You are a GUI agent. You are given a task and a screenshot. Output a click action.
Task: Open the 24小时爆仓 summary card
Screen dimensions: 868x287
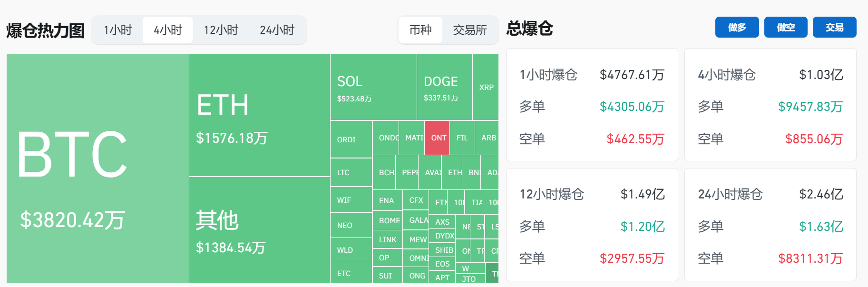[770, 225]
